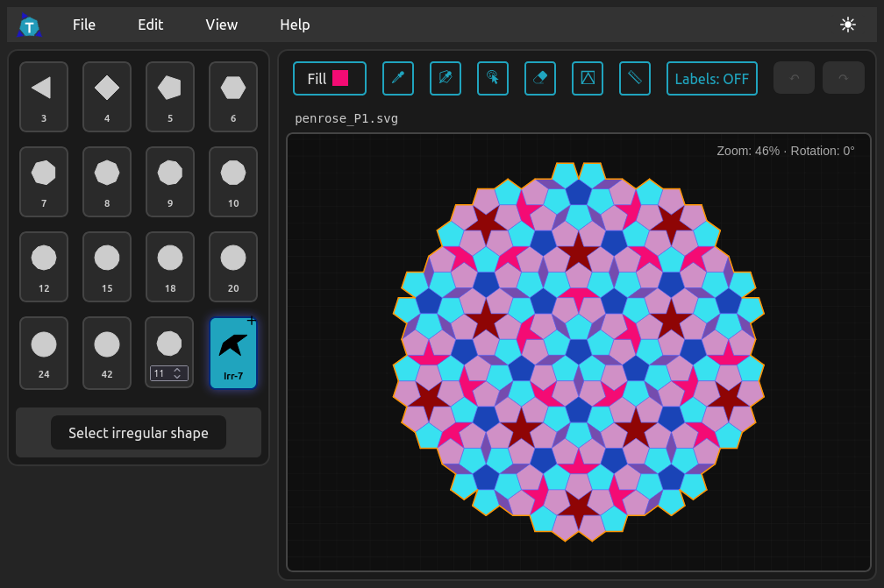The width and height of the screenshot is (884, 588).
Task: Open the File menu
Action: 84,25
